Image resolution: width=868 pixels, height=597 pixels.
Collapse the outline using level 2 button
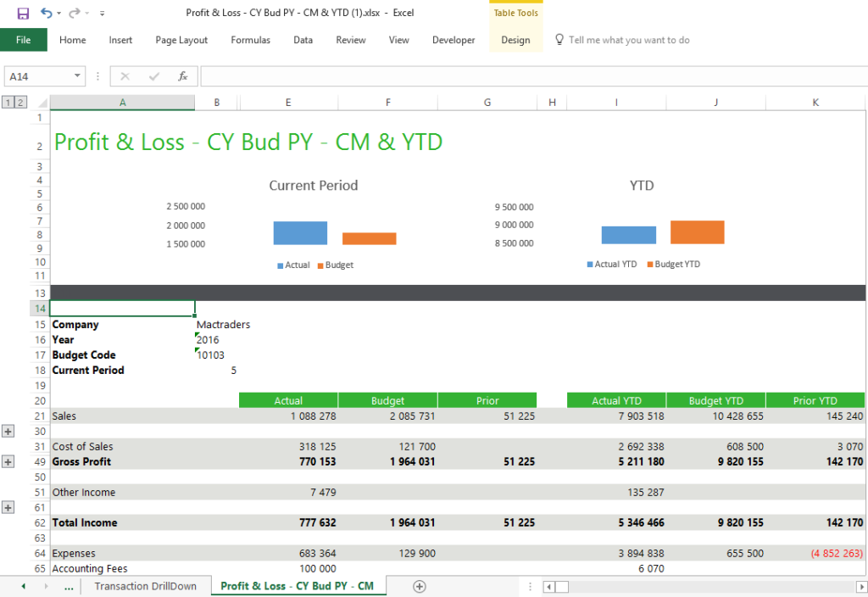19,100
